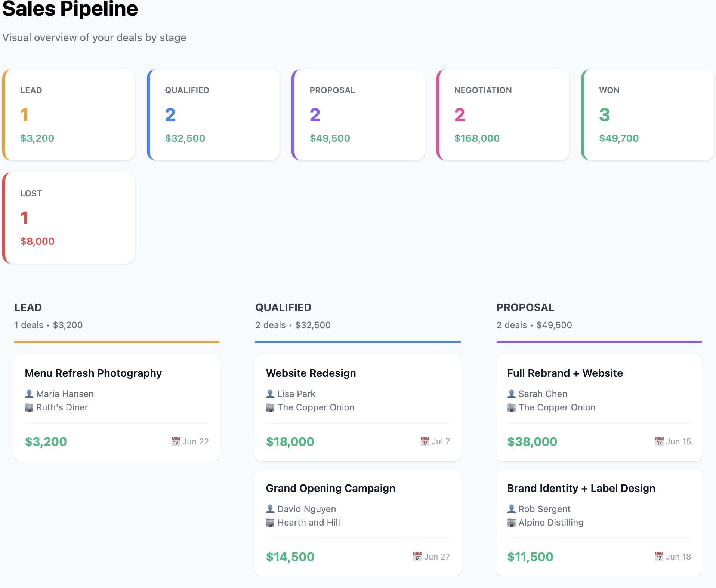
Task: Open the Proposal stage summary card
Action: tap(358, 115)
